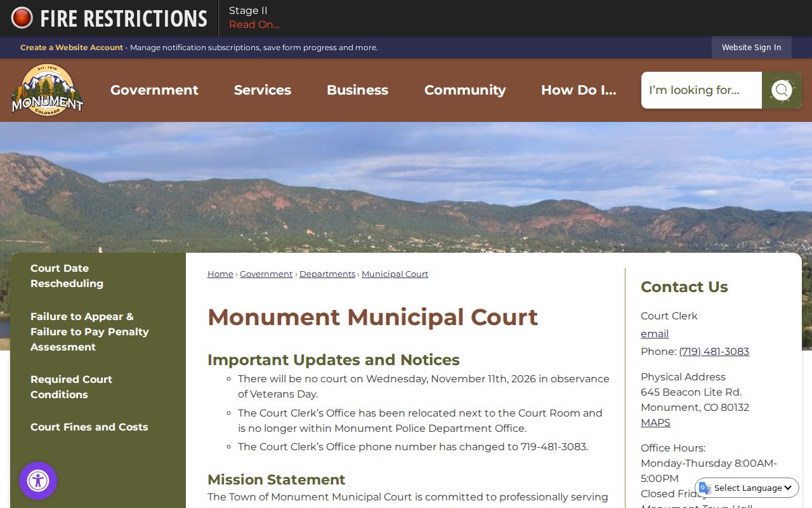Click the Government breadcrumb link
This screenshot has width=812, height=508.
point(266,274)
